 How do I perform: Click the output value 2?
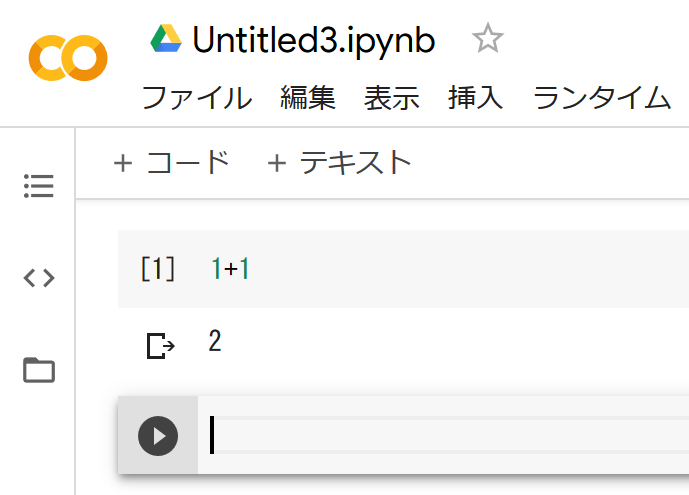[x=215, y=342]
